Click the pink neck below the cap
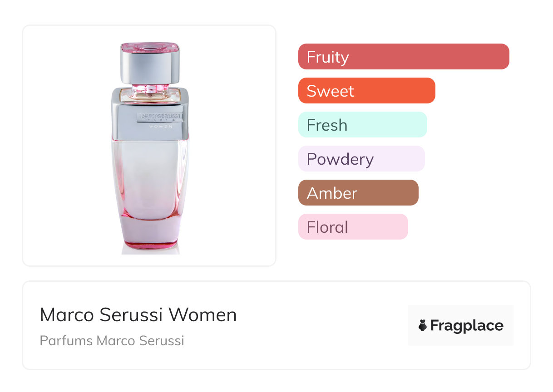 click(148, 88)
